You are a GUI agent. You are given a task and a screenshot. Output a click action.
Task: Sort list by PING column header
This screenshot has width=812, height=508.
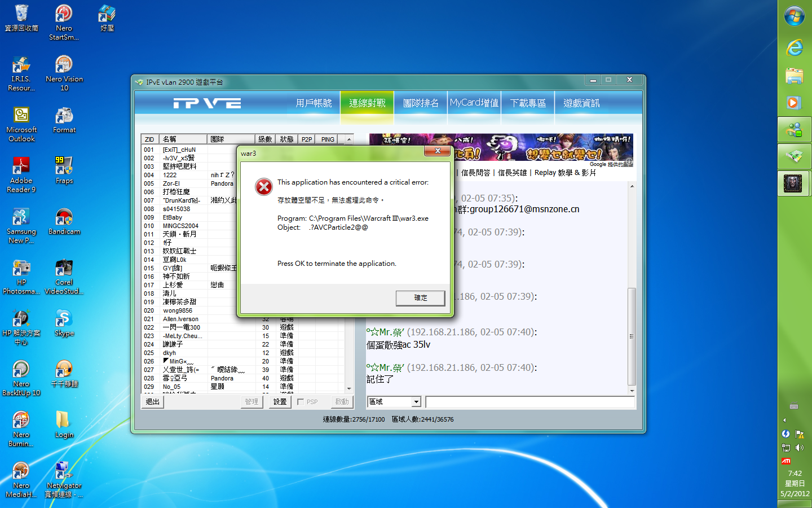coord(328,139)
